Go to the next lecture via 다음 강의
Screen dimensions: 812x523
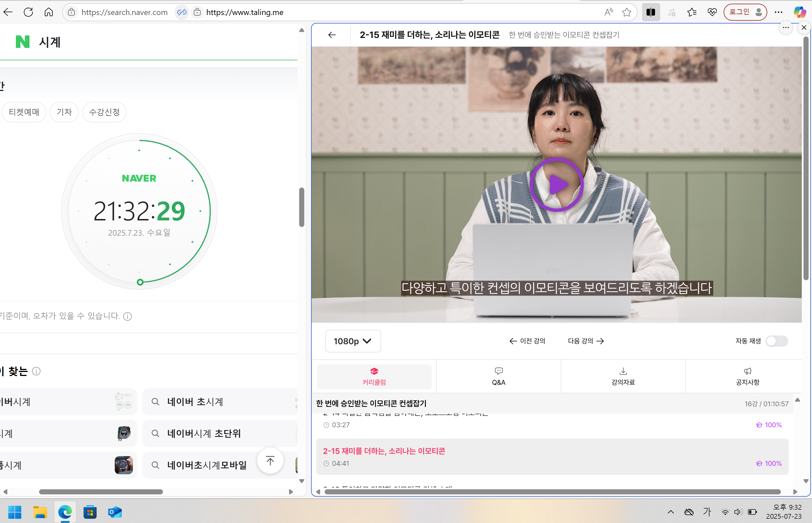[585, 341]
